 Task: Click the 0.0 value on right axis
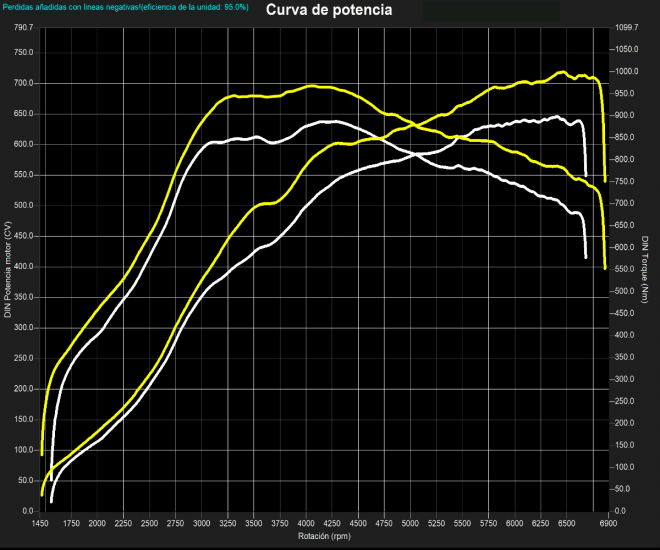(618, 511)
